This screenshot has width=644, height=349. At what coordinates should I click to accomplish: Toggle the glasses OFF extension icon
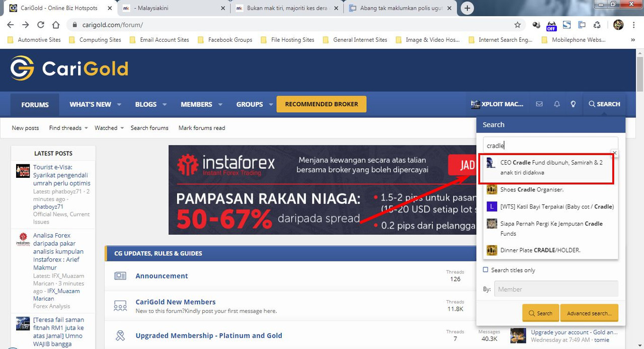coord(551,26)
